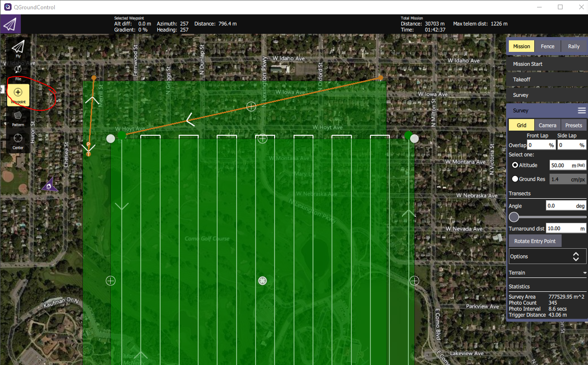Click the plus handle on W Iowa Ave
Viewport: 588px width, 365px height.
251,107
